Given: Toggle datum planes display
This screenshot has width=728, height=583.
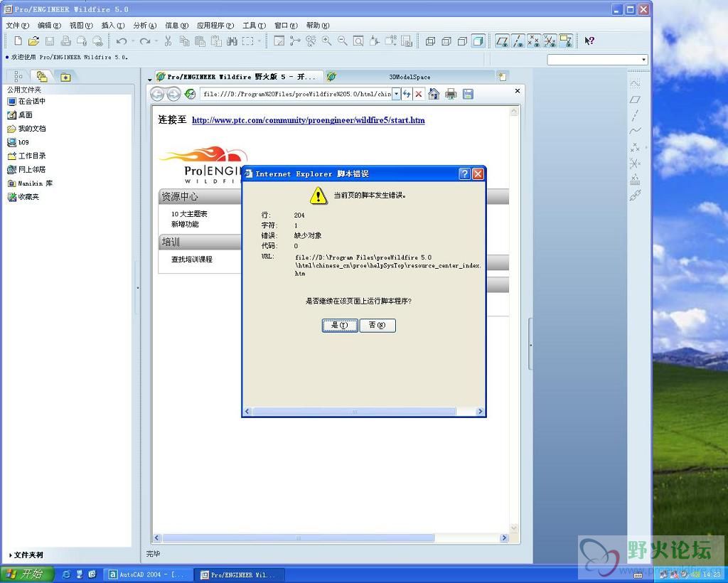Looking at the screenshot, I should tap(502, 41).
